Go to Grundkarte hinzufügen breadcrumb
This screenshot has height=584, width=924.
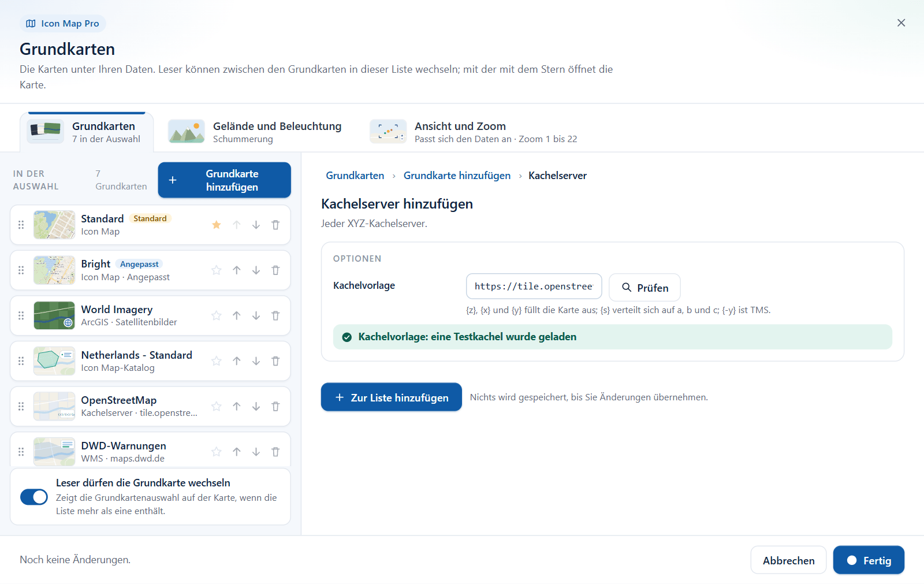457,176
